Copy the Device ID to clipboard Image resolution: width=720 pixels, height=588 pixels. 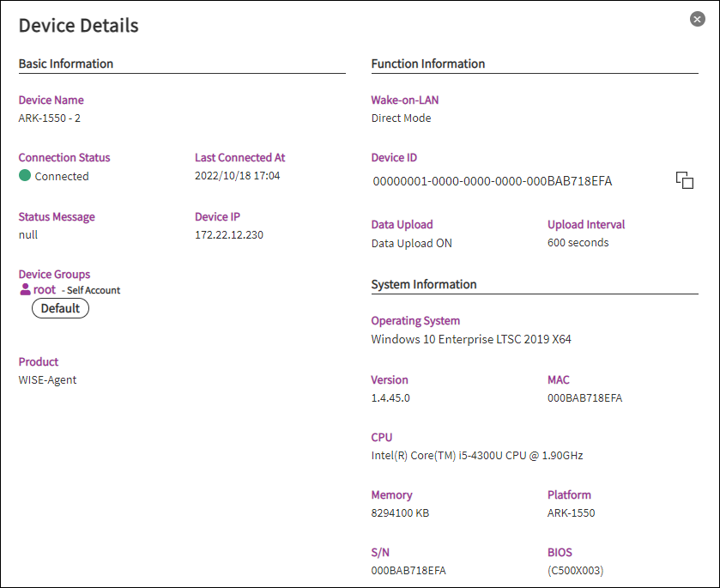(684, 180)
